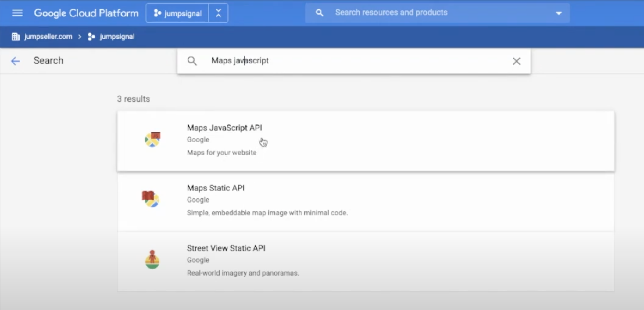
Task: Open the Street View Static API result
Action: [366, 261]
